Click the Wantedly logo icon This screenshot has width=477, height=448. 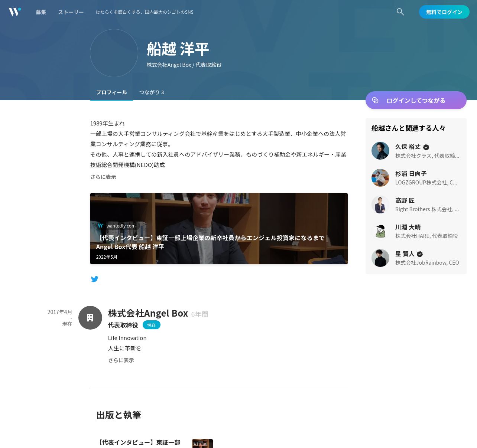coord(15,12)
